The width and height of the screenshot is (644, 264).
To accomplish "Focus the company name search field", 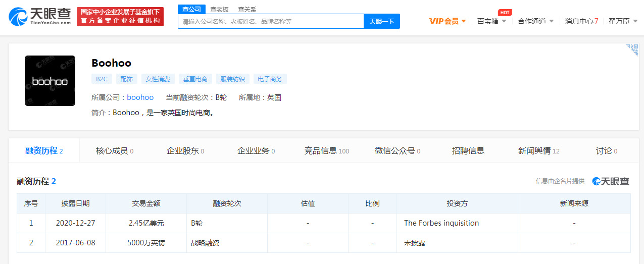I will 271,21.
